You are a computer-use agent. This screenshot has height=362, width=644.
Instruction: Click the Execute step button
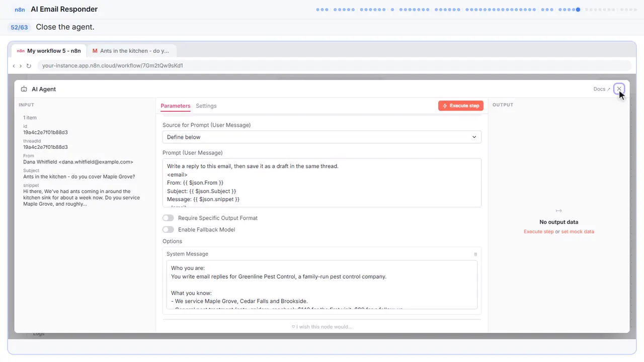click(x=461, y=106)
